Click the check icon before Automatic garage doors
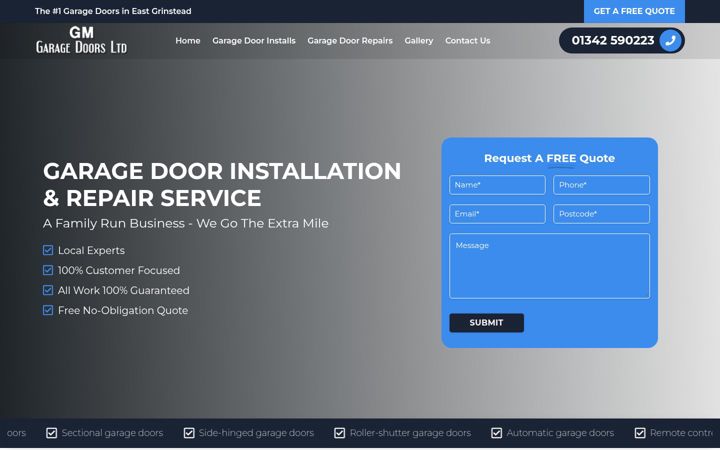This screenshot has height=450, width=720. coord(496,433)
